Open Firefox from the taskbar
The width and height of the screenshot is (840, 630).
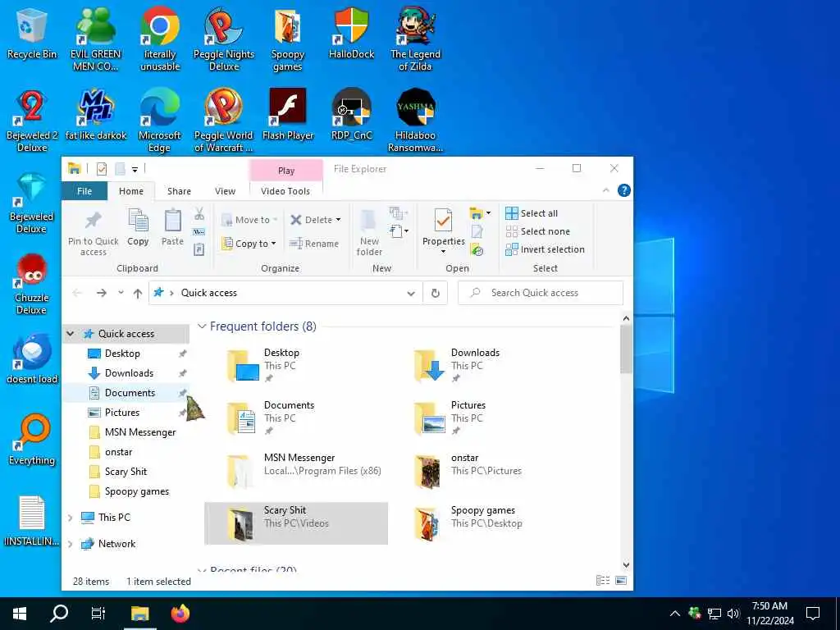[180, 614]
